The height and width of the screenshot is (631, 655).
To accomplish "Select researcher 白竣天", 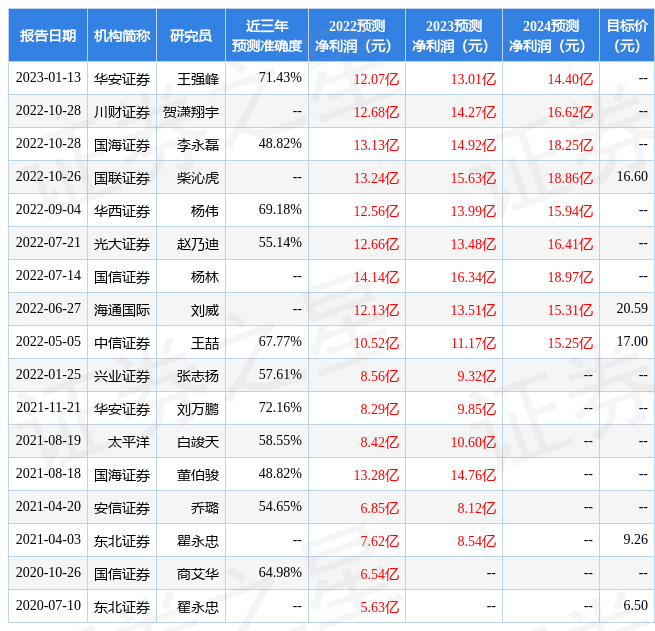I will 198,442.
